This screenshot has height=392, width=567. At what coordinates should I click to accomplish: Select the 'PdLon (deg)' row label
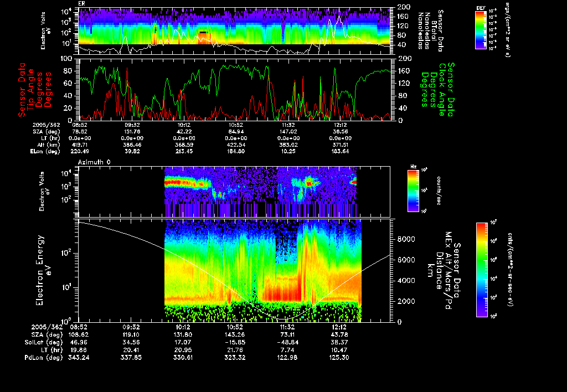pos(43,357)
